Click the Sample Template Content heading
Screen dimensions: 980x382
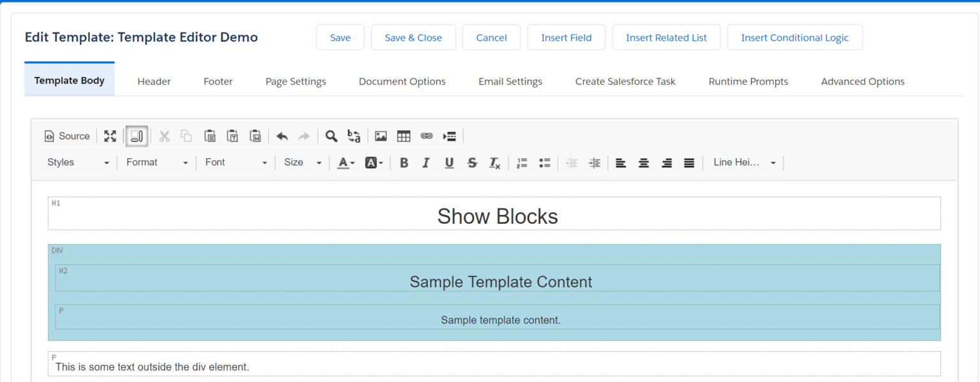pos(500,281)
